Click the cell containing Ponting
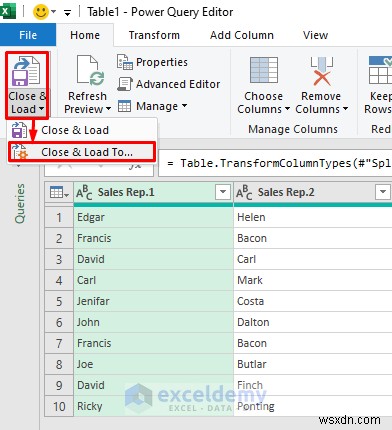392x430 pixels. coord(313,406)
